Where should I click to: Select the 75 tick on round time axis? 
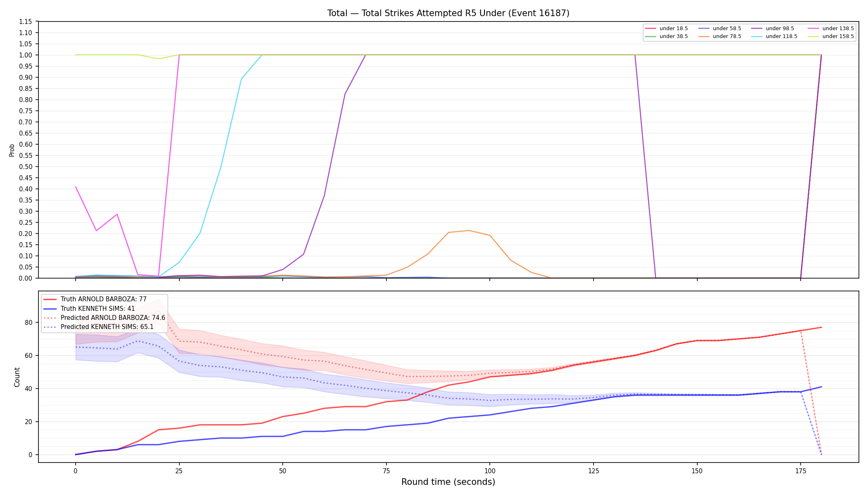point(386,471)
